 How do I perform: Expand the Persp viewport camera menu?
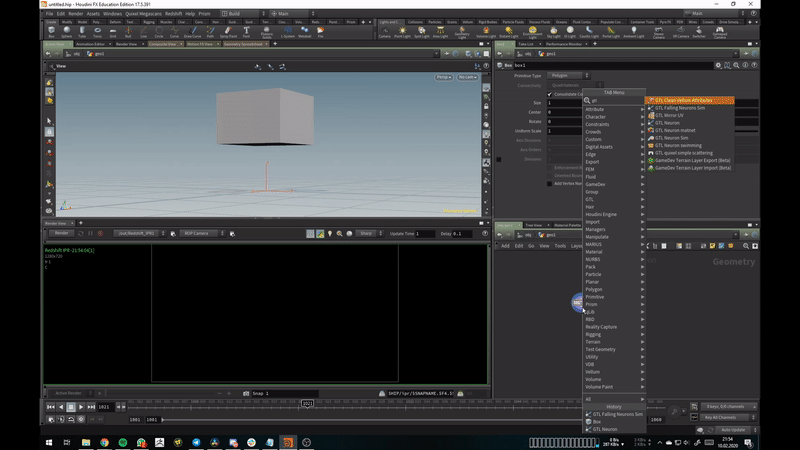pos(443,77)
